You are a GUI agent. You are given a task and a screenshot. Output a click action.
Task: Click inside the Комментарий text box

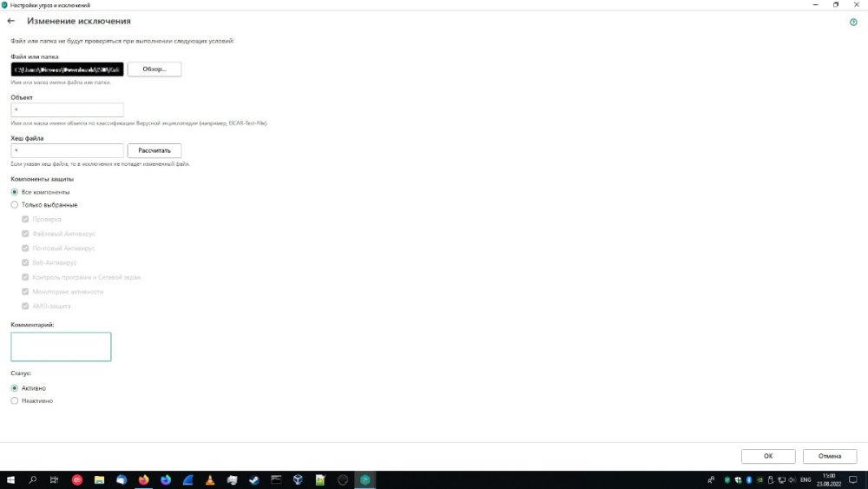(61, 347)
